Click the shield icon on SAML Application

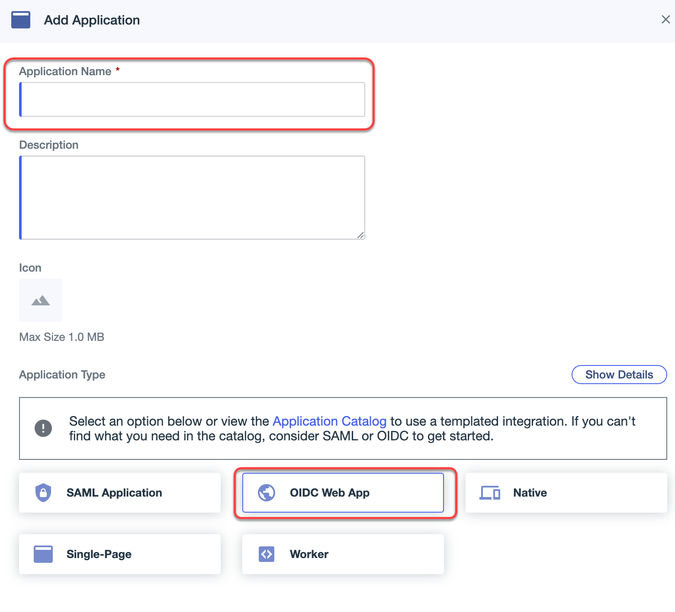[x=43, y=493]
